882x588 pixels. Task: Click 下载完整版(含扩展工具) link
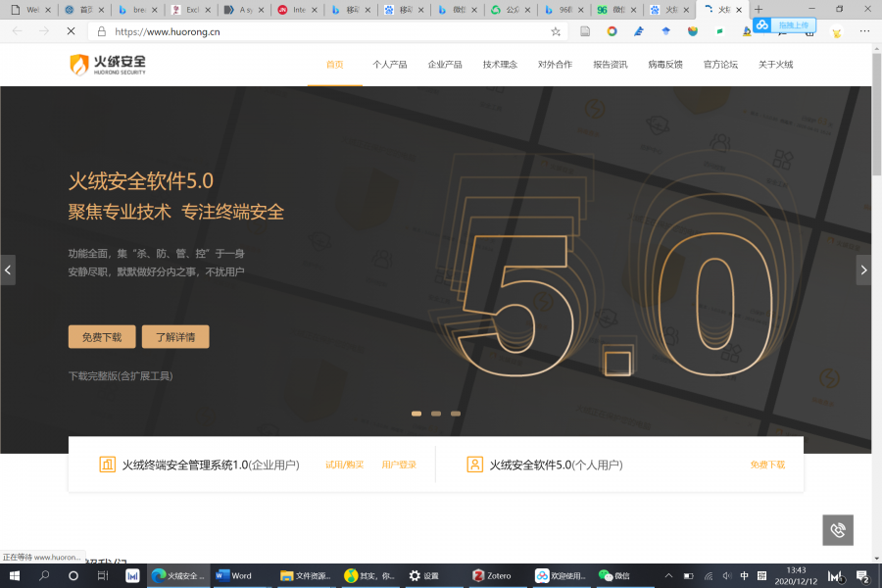(x=121, y=376)
